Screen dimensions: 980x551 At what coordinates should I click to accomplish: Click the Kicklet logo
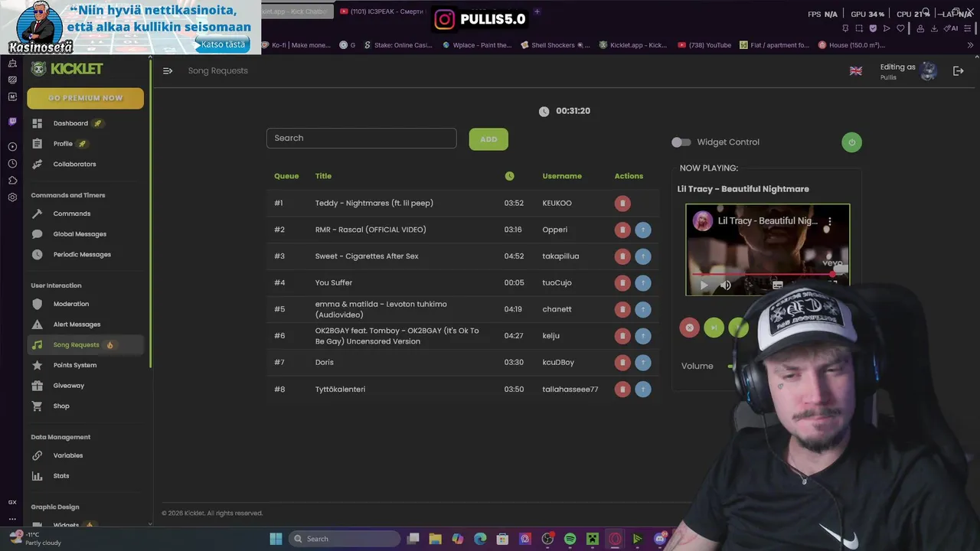coord(67,69)
